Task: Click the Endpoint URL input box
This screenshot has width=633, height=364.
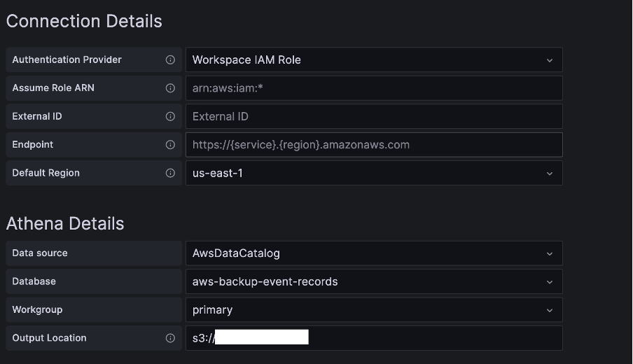Action: [374, 144]
